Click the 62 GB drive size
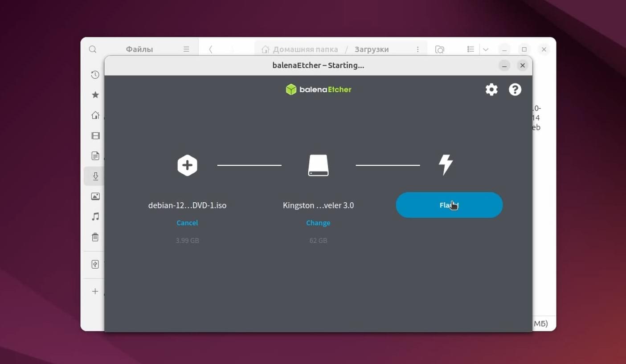Image resolution: width=626 pixels, height=364 pixels. click(318, 241)
